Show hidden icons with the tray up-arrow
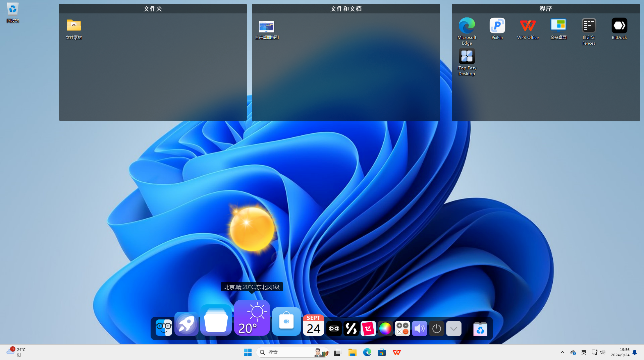The height and width of the screenshot is (360, 644). point(562,352)
